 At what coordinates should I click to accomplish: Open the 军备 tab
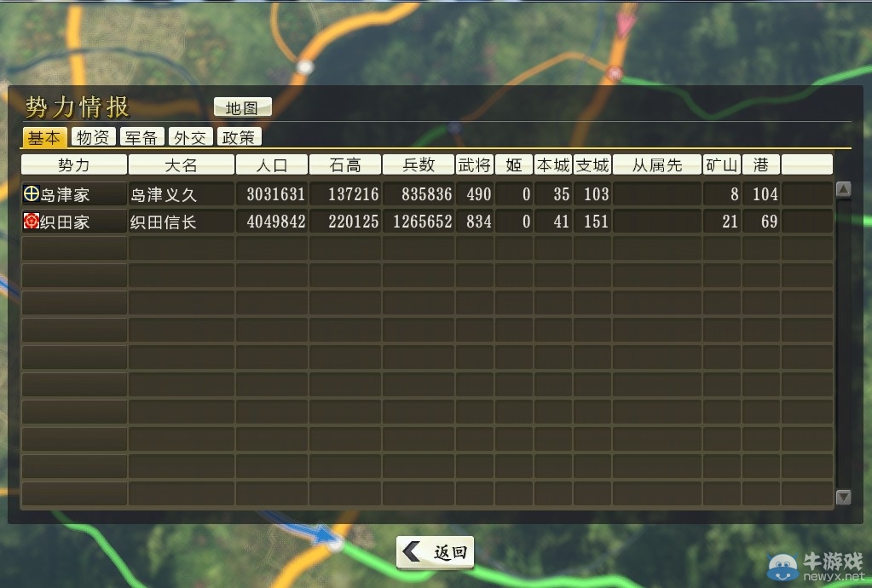[141, 136]
